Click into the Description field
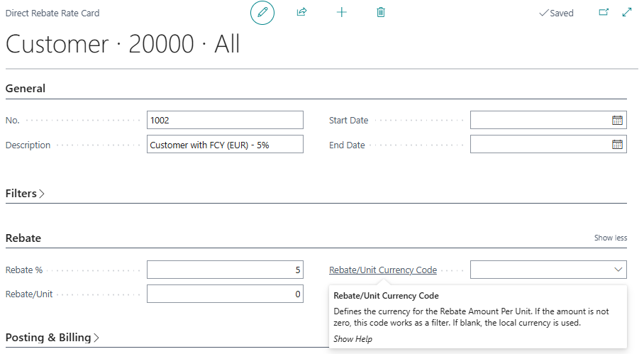 click(x=225, y=144)
